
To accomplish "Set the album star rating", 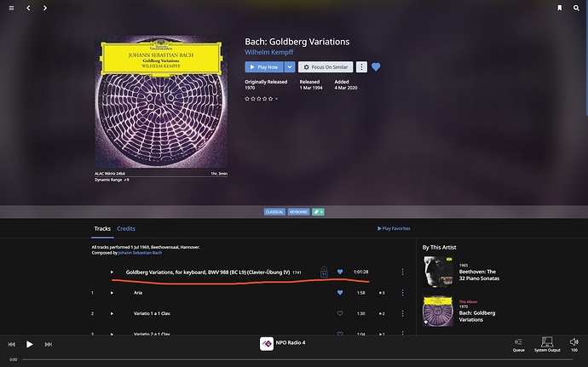I will pos(259,99).
